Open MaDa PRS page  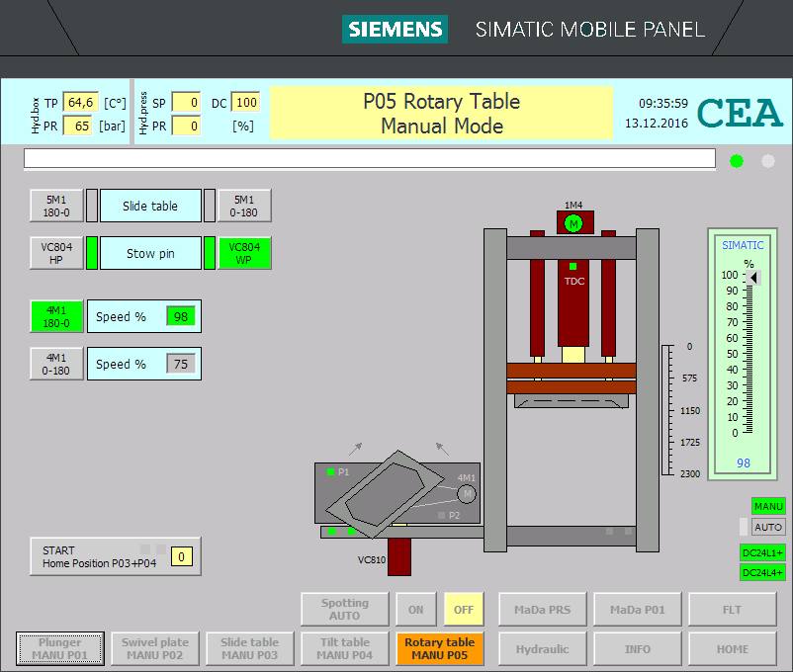pos(543,610)
